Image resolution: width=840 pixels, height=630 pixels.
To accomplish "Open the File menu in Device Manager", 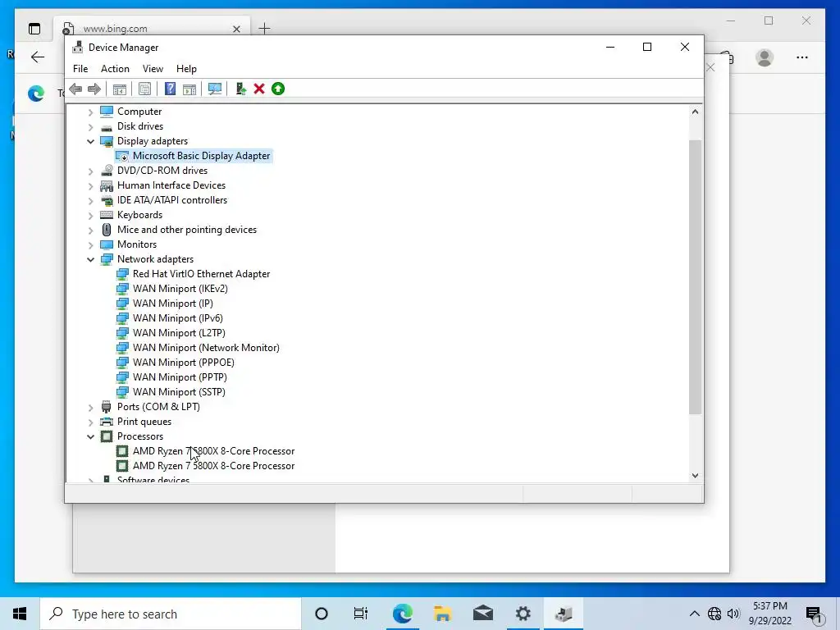I will click(x=80, y=69).
